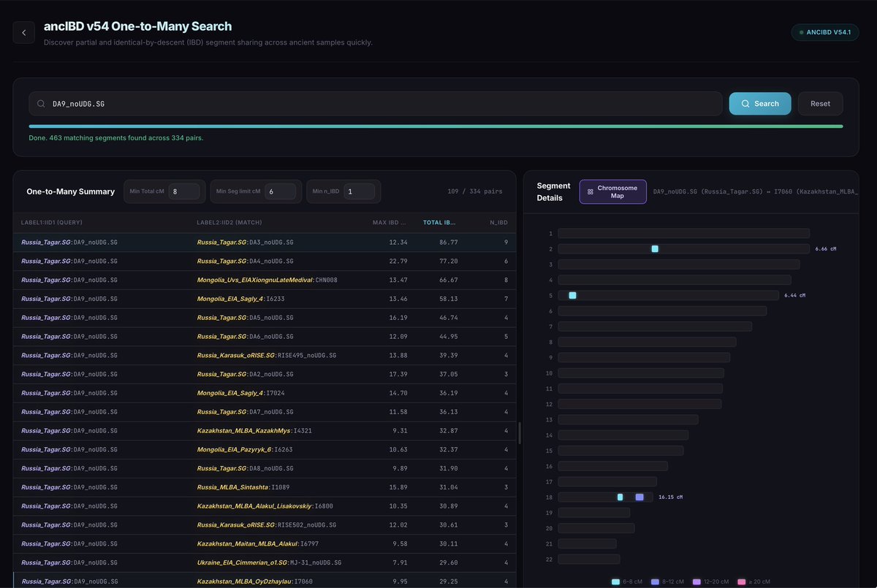Select the match row DA3_noUDG.SG

point(265,242)
